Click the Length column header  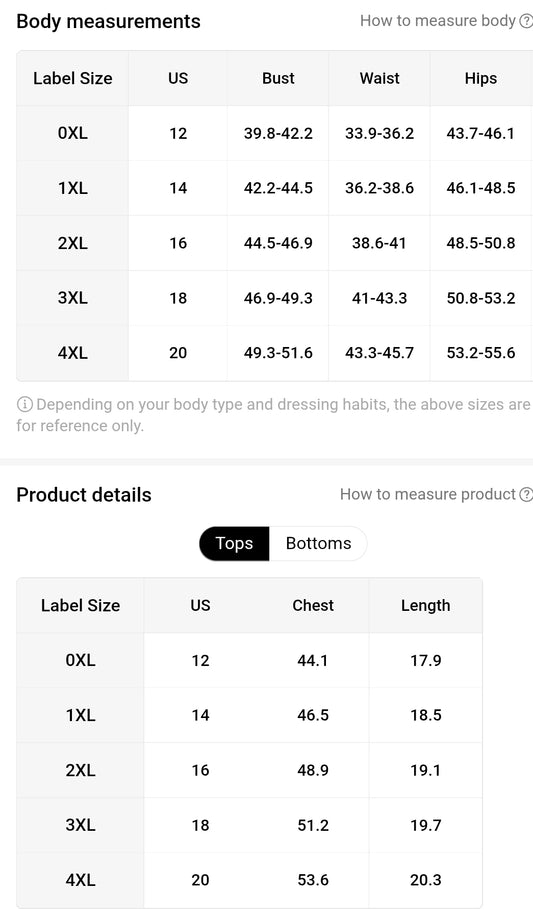(426, 606)
